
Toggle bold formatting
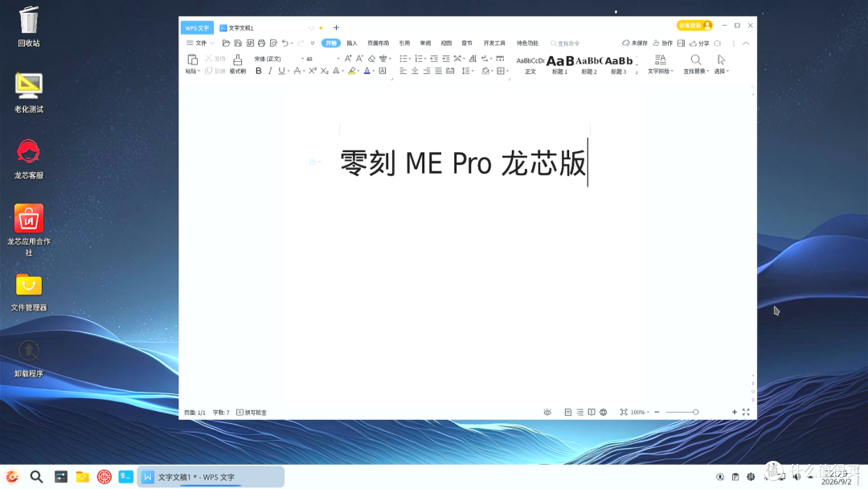(x=259, y=71)
